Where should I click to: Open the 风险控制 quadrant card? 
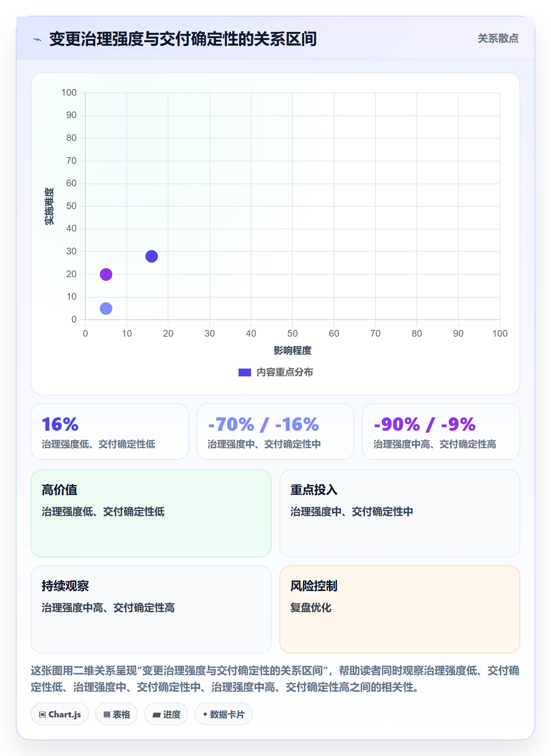pyautogui.click(x=400, y=610)
